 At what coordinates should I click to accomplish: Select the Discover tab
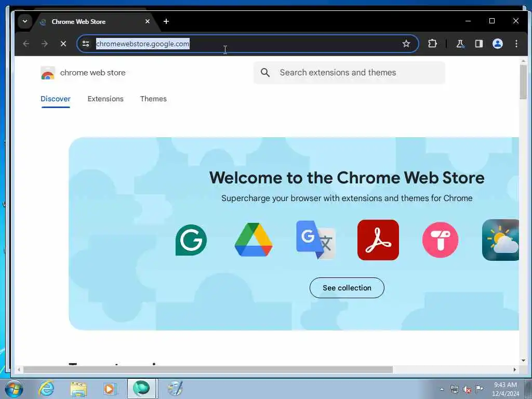coord(56,99)
